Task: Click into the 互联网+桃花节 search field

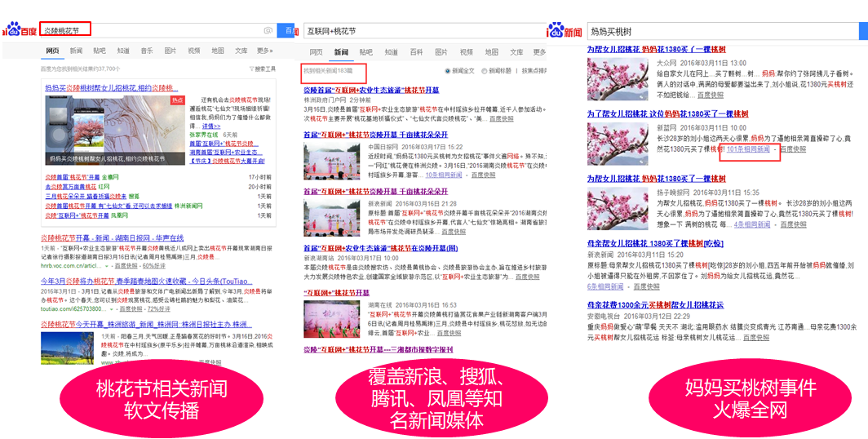Action: pos(424,31)
